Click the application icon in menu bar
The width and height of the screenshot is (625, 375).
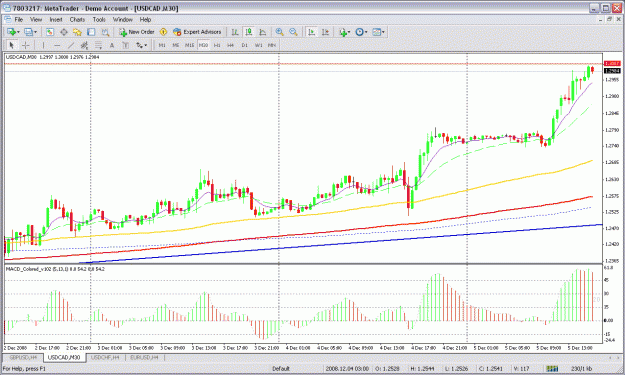pyautogui.click(x=7, y=19)
